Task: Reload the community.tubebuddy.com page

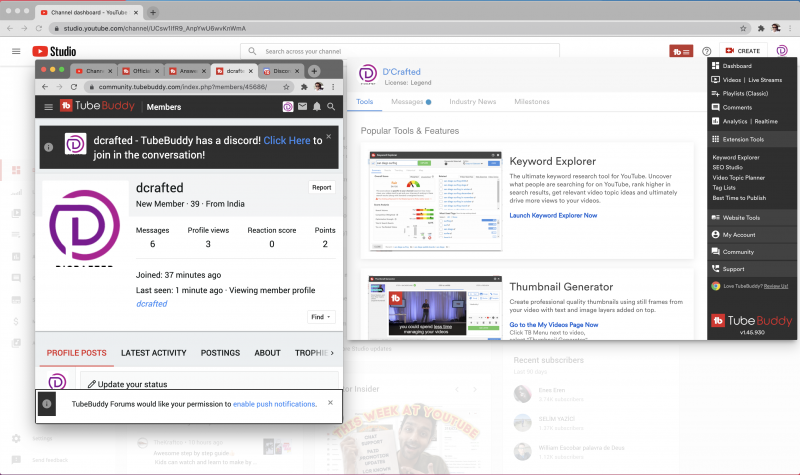Action: pos(73,87)
